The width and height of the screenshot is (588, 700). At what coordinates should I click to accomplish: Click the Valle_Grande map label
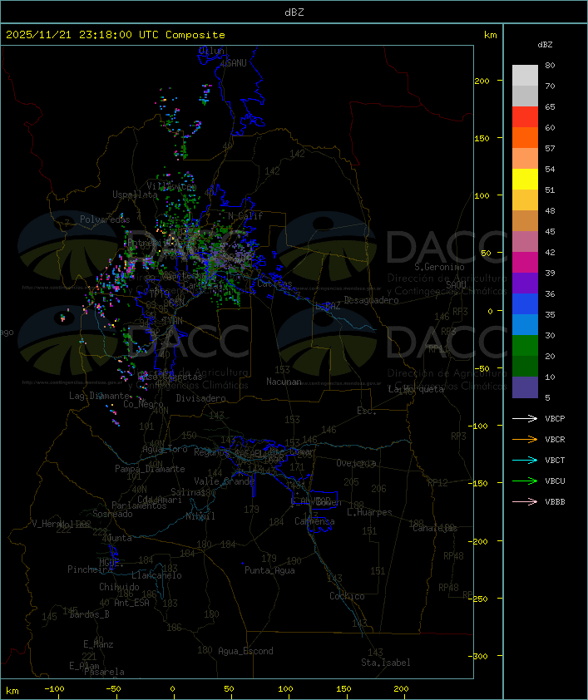point(224,481)
